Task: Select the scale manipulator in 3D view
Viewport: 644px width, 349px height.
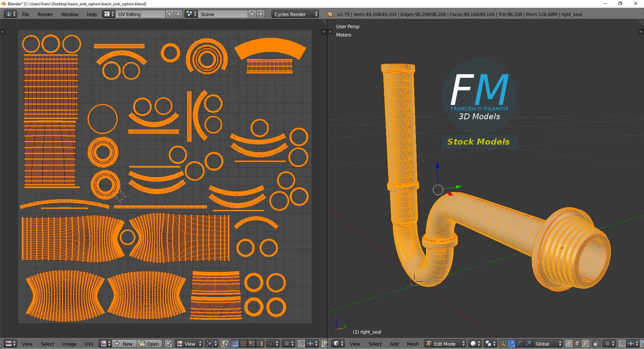Action: coord(528,344)
